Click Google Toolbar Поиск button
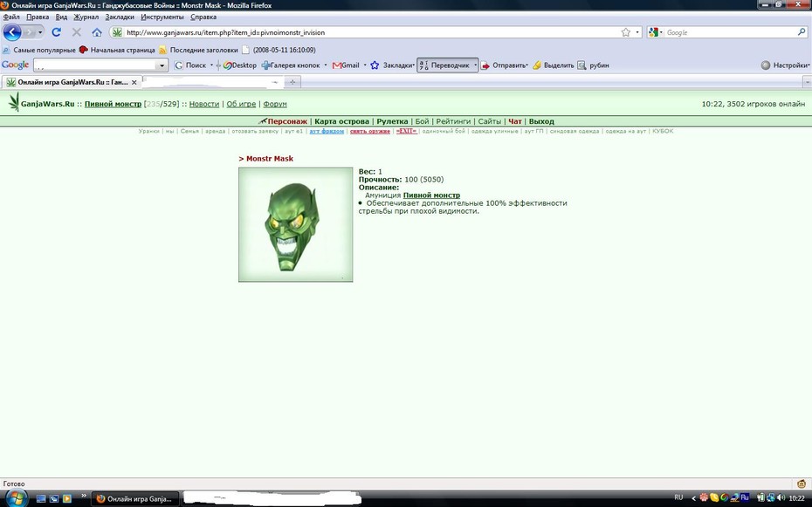 [190, 65]
